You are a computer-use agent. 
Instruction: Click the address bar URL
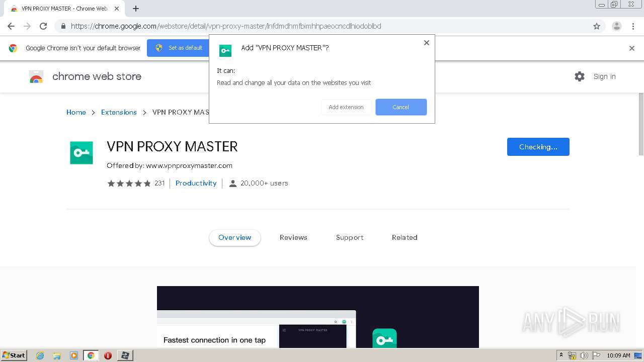(x=226, y=26)
